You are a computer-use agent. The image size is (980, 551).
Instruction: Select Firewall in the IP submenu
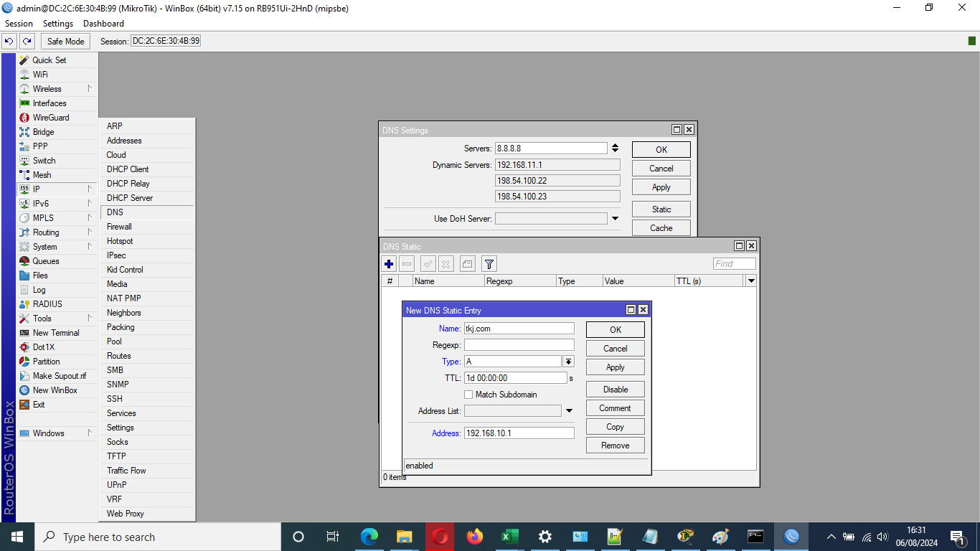pyautogui.click(x=147, y=227)
